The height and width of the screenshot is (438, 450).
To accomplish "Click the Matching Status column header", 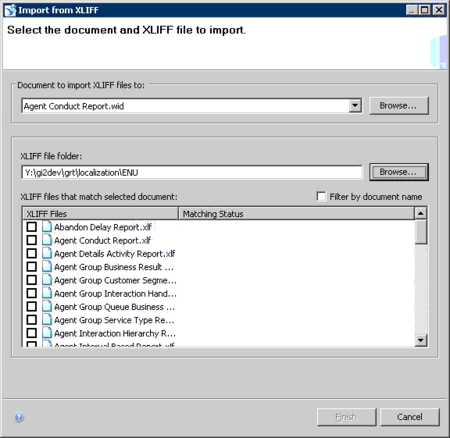I will coord(296,214).
